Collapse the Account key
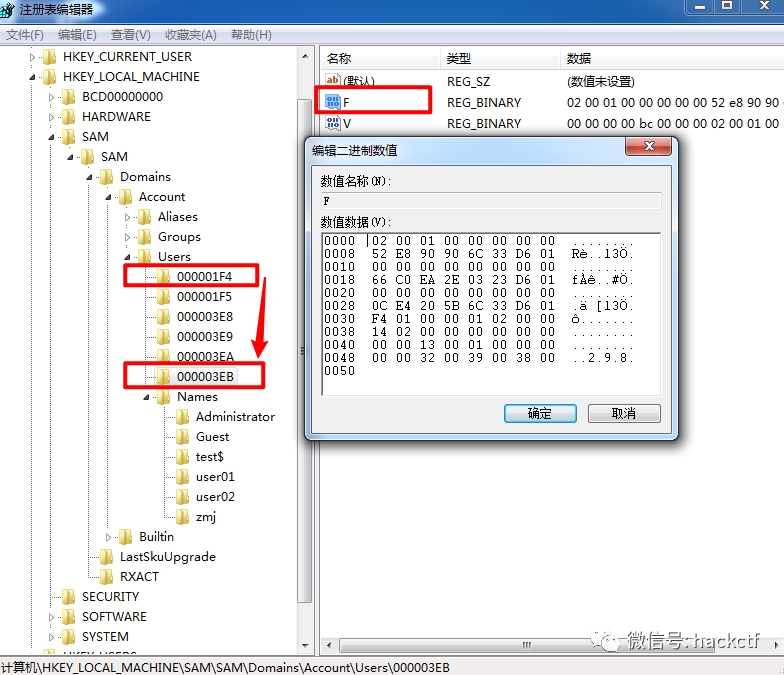 [x=108, y=197]
